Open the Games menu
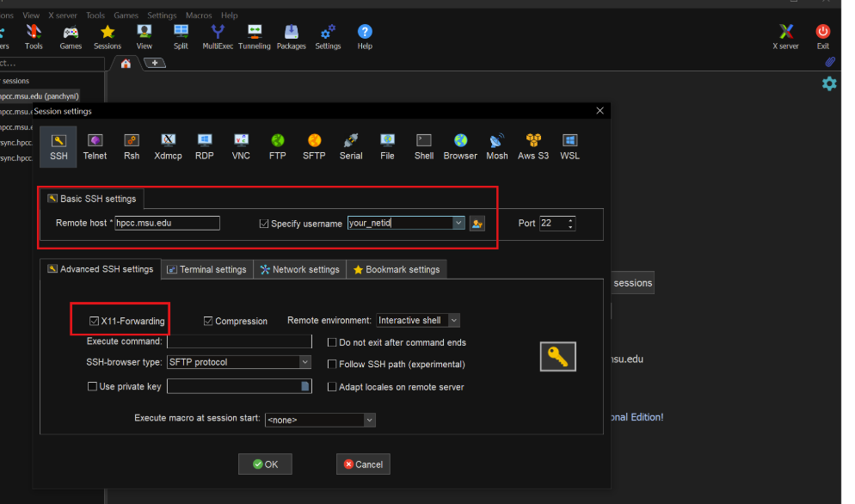This screenshot has width=855, height=504. pyautogui.click(x=126, y=15)
